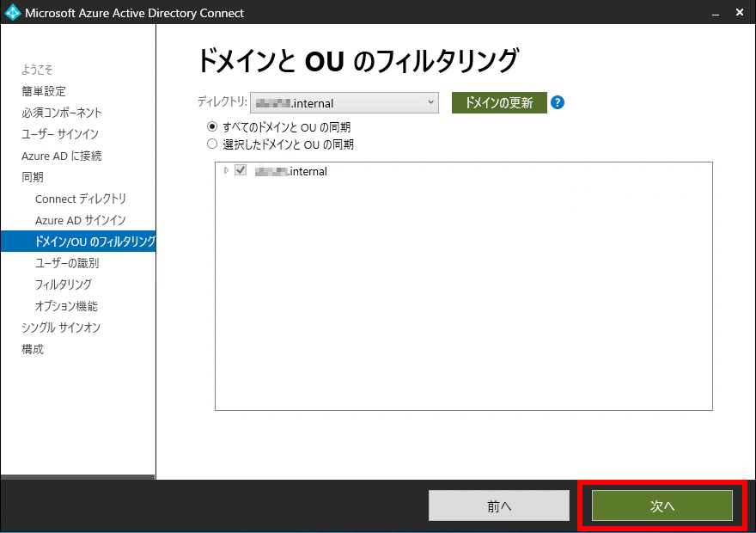Go to the 構成 step
Image resolution: width=756 pixels, height=533 pixels.
[x=33, y=349]
